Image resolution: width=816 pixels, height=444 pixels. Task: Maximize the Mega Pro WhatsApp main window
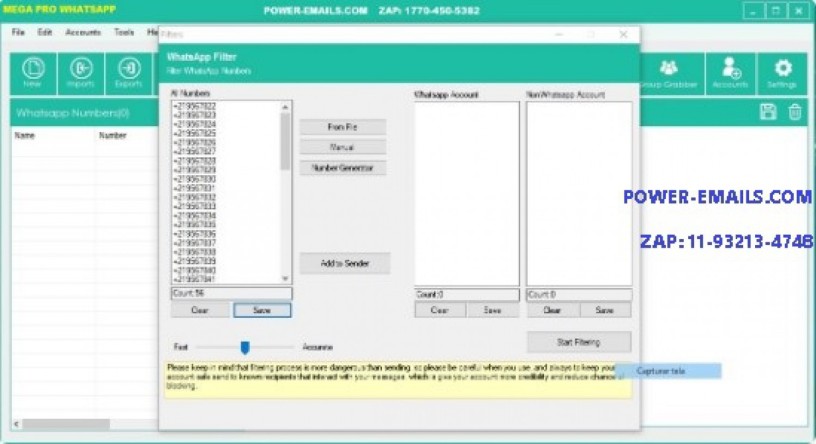[776, 10]
